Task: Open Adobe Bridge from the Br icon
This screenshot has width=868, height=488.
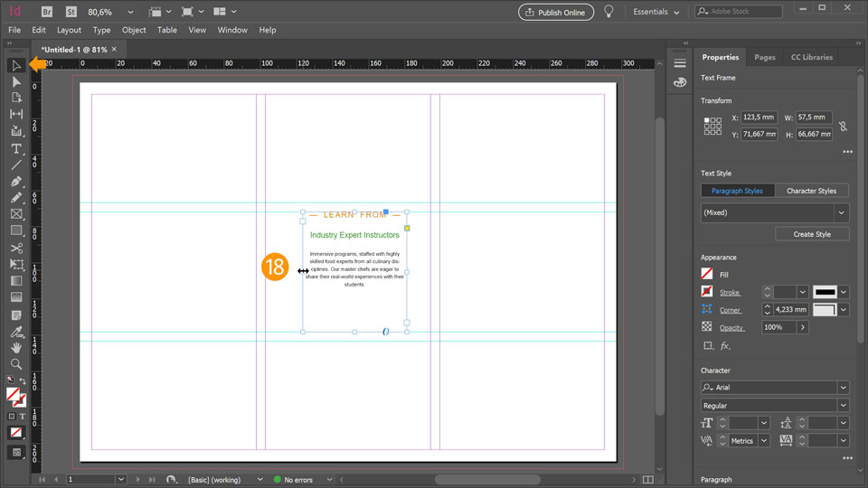Action: (x=47, y=12)
